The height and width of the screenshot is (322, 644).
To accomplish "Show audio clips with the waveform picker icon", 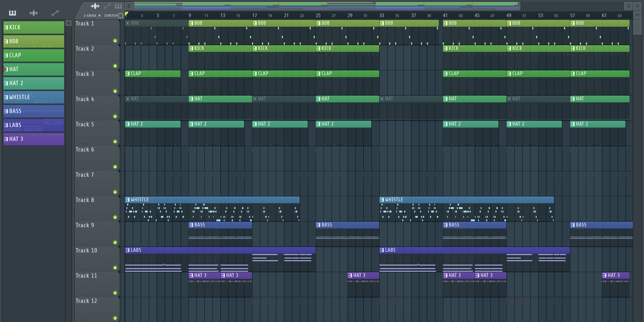I will pos(34,13).
